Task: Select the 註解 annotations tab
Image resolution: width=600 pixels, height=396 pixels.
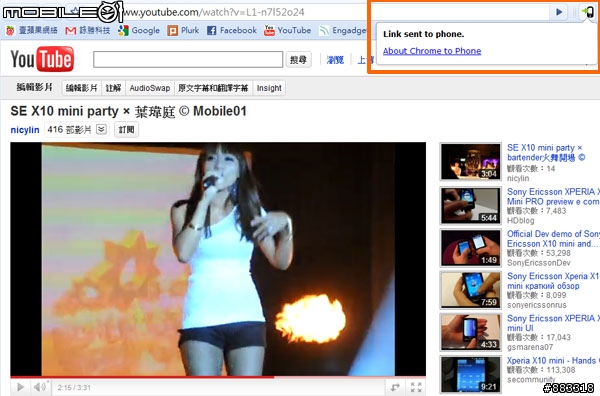Action: pos(113,88)
